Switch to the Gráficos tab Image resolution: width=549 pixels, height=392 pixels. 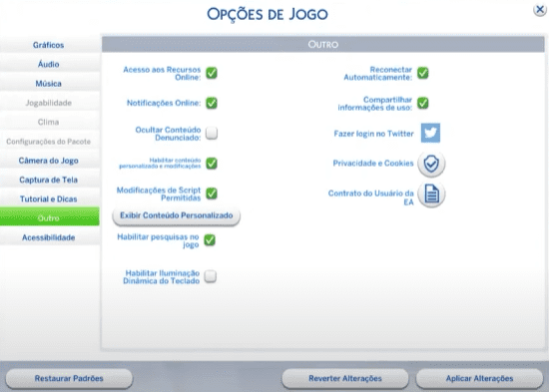[49, 45]
